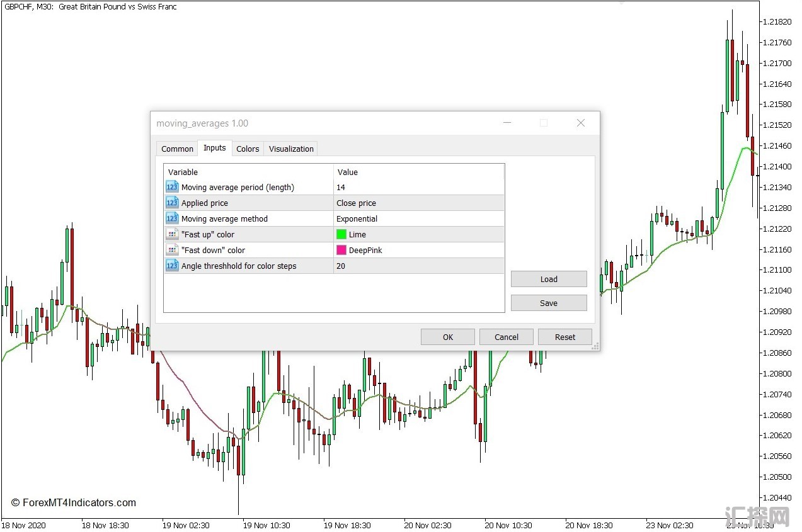The height and width of the screenshot is (532, 802).
Task: Click the Value column header
Action: coord(419,172)
